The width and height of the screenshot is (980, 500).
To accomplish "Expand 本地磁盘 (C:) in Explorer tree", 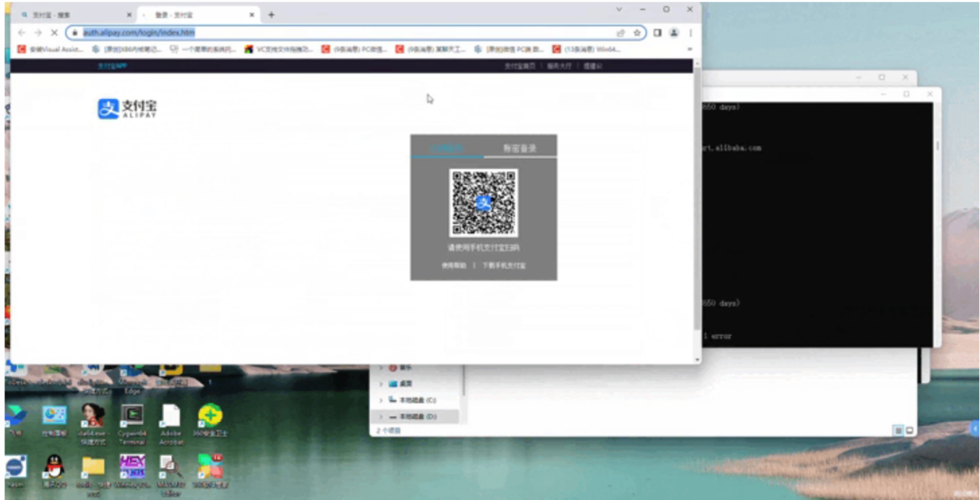I will coord(380,400).
